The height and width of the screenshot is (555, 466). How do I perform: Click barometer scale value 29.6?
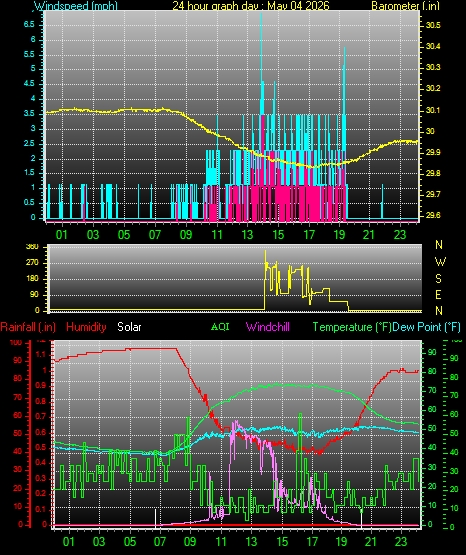[433, 215]
